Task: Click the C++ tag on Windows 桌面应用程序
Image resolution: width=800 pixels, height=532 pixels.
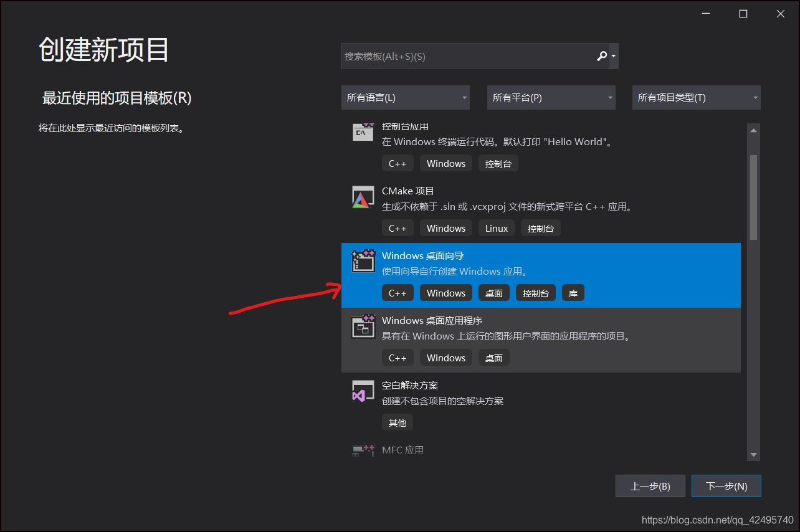Action: [x=398, y=358]
